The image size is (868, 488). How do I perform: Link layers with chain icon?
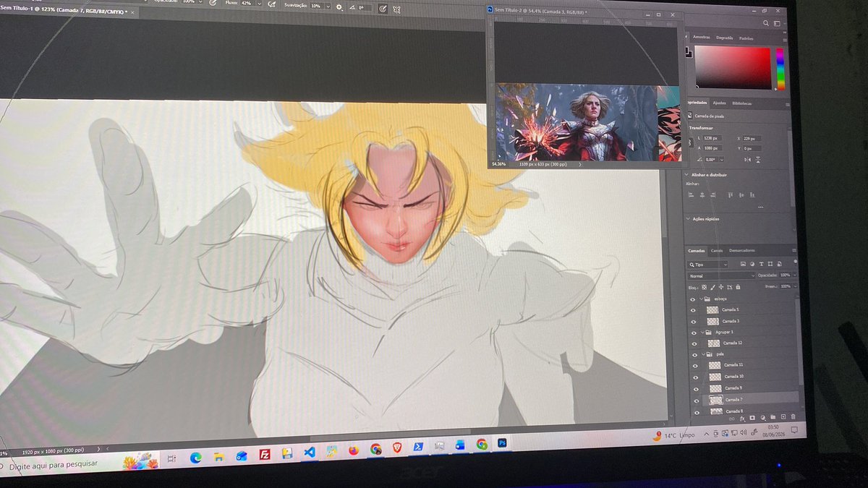coord(732,418)
